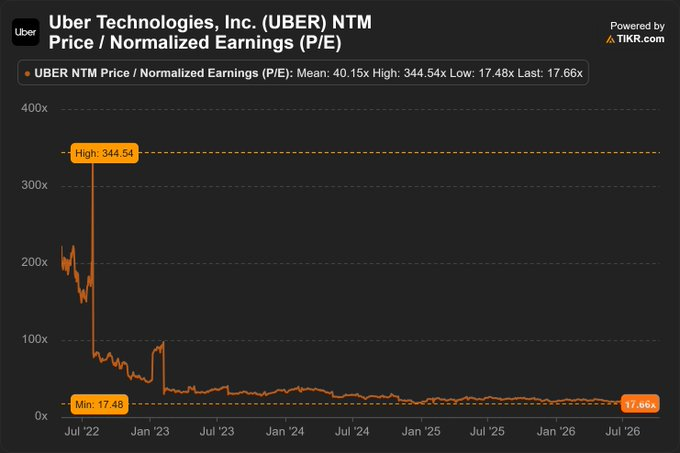Click the orange legend dot for UBER series
Image resolution: width=680 pixels, height=453 pixels.
pos(27,74)
